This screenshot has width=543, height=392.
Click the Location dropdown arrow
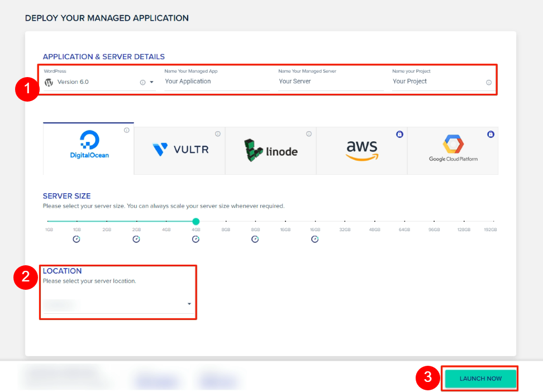(x=189, y=304)
